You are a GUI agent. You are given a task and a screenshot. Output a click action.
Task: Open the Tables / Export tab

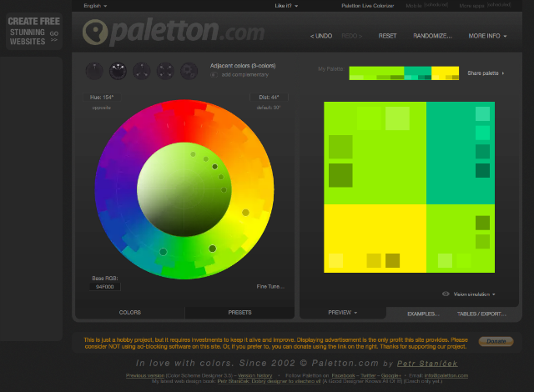pos(481,314)
